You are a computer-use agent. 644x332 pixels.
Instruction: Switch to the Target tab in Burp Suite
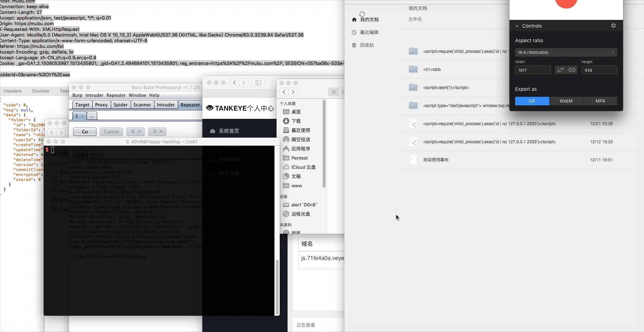pos(82,105)
